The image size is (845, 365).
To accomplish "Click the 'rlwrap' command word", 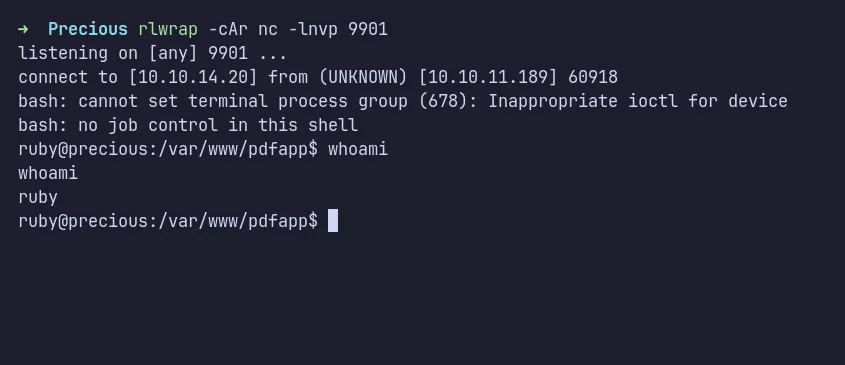I will click(168, 30).
